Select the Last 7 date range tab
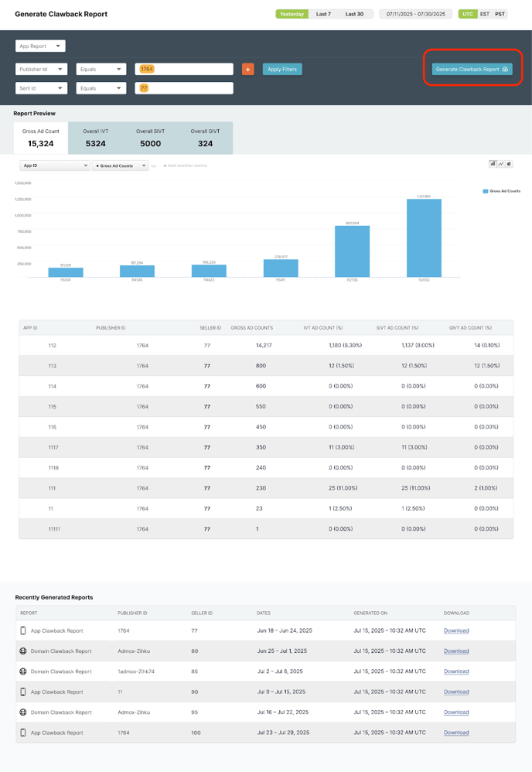This screenshot has height=772, width=532. (323, 14)
